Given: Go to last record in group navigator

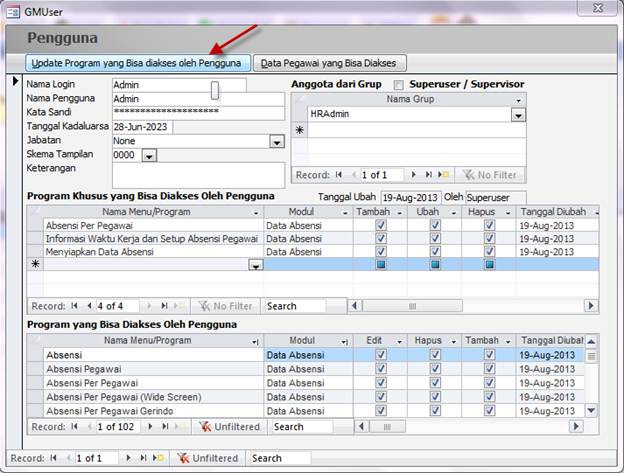Looking at the screenshot, I should pyautogui.click(x=428, y=175).
